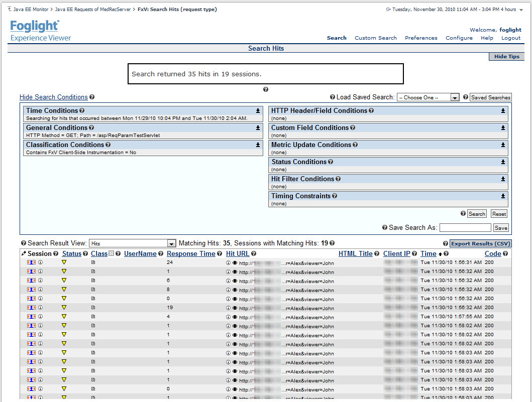The width and height of the screenshot is (532, 402).
Task: Click the hit info icon in first row
Action: pos(228,262)
